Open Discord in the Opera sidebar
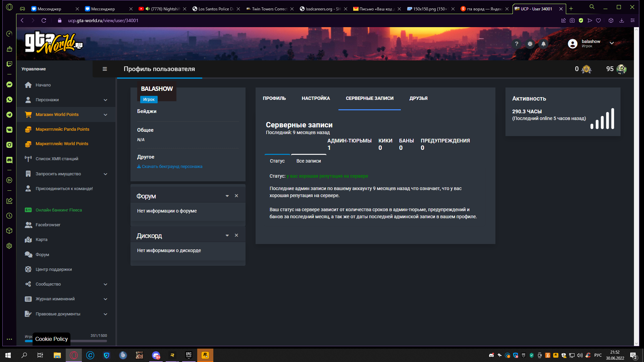Screen dimensions: 644x362 click(9, 160)
